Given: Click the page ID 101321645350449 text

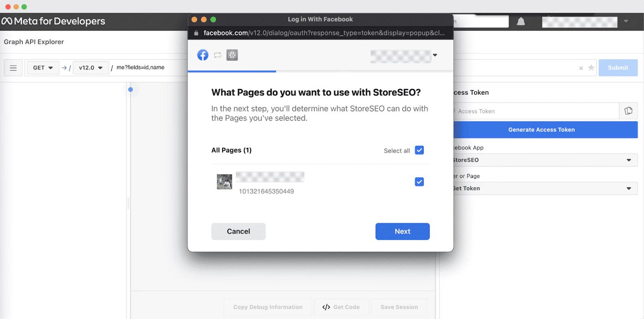Looking at the screenshot, I should pyautogui.click(x=266, y=191).
